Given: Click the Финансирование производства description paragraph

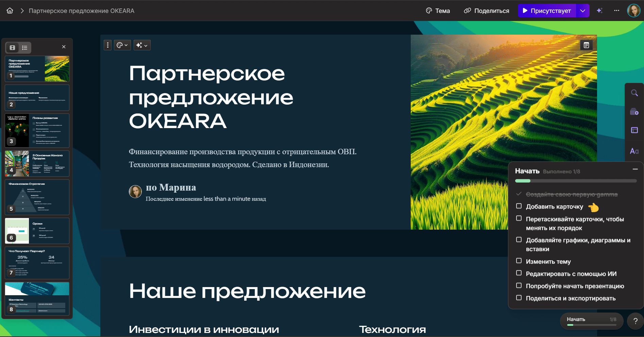Looking at the screenshot, I should tap(243, 158).
